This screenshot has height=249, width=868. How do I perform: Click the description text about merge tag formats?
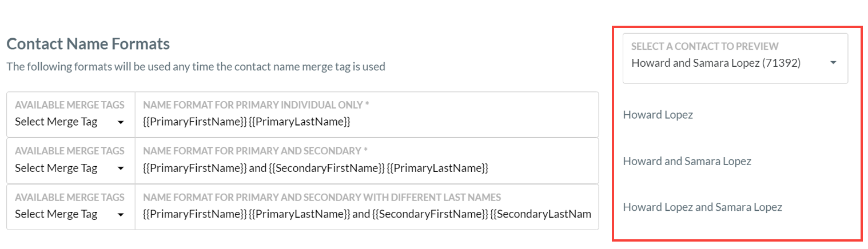click(196, 67)
